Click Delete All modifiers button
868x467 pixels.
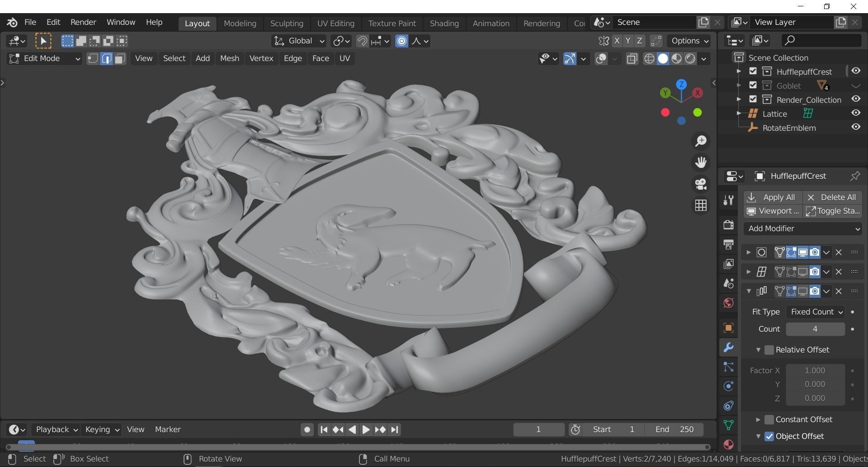click(x=833, y=197)
